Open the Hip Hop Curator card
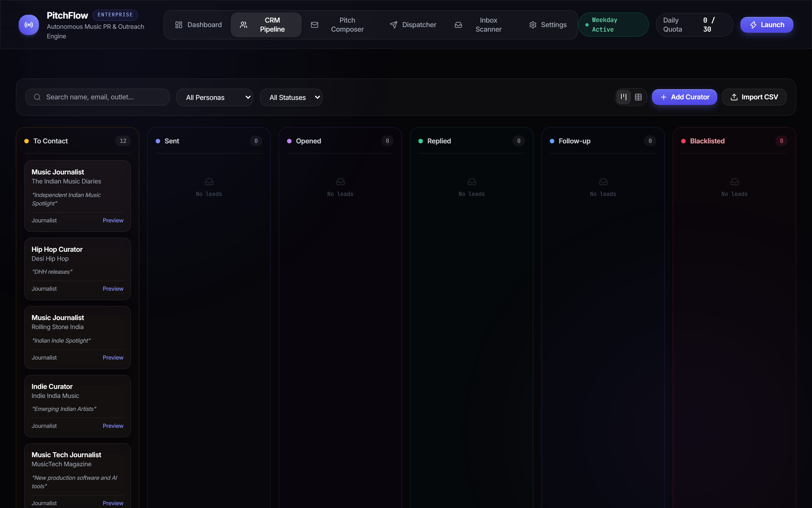 tap(78, 269)
